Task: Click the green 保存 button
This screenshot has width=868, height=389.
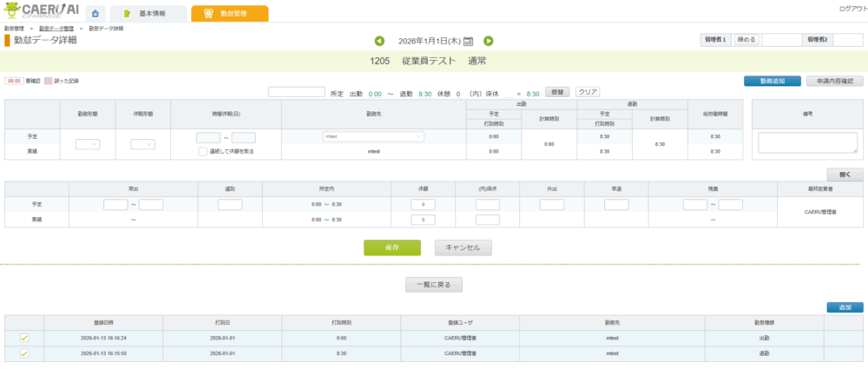Action: click(x=391, y=247)
